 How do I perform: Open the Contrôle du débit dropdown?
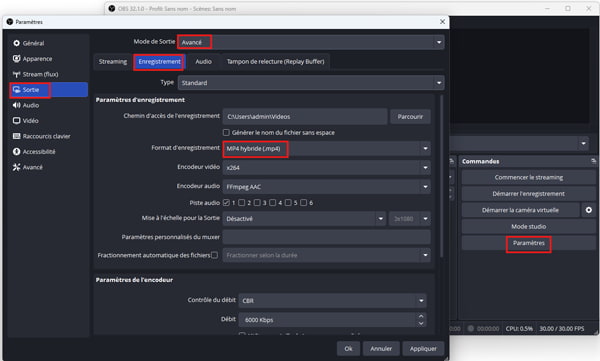point(333,301)
